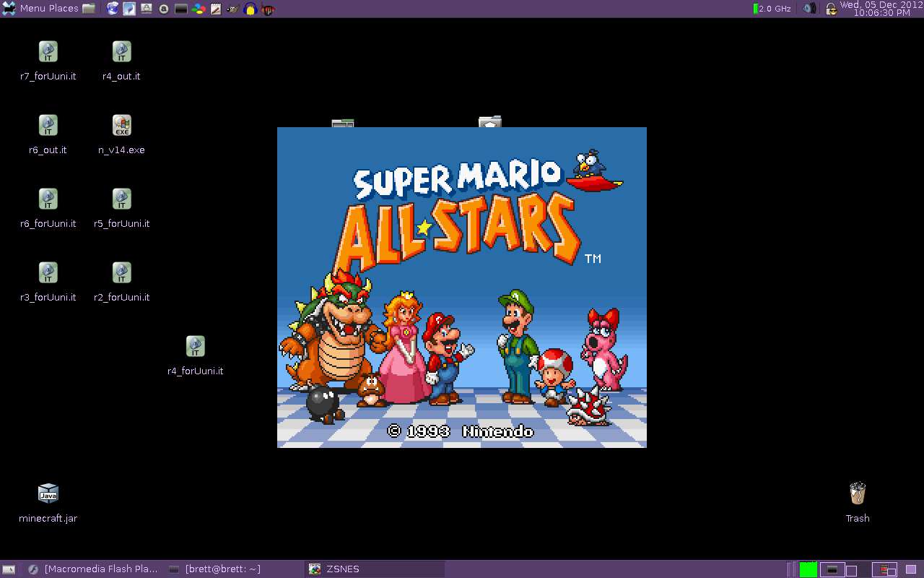Launch the notepad text editor icon
924x578 pixels.
click(216, 9)
